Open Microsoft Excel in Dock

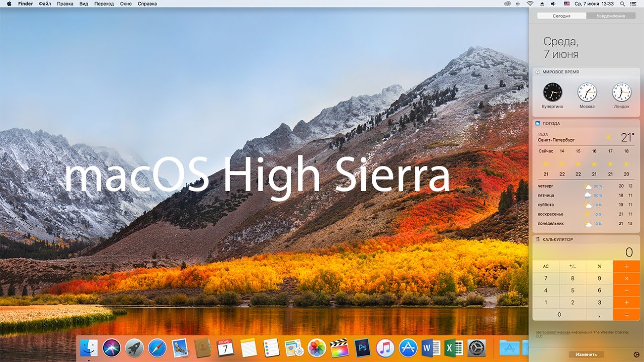(x=454, y=348)
